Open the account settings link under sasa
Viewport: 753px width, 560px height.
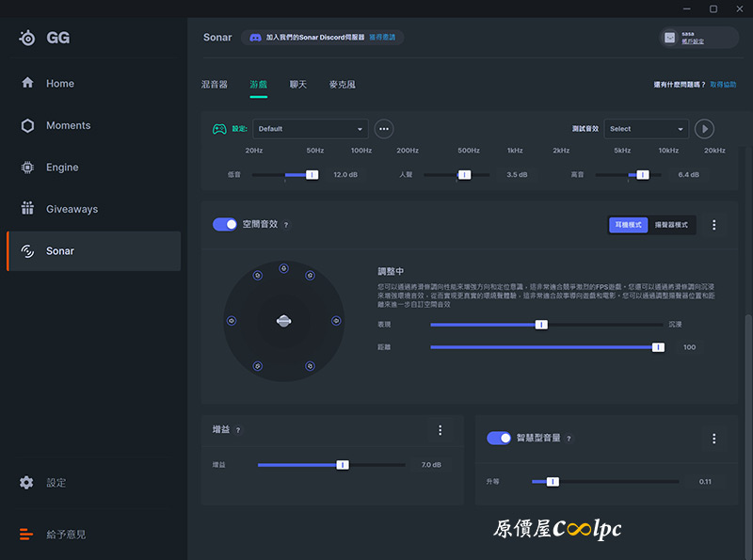[693, 41]
